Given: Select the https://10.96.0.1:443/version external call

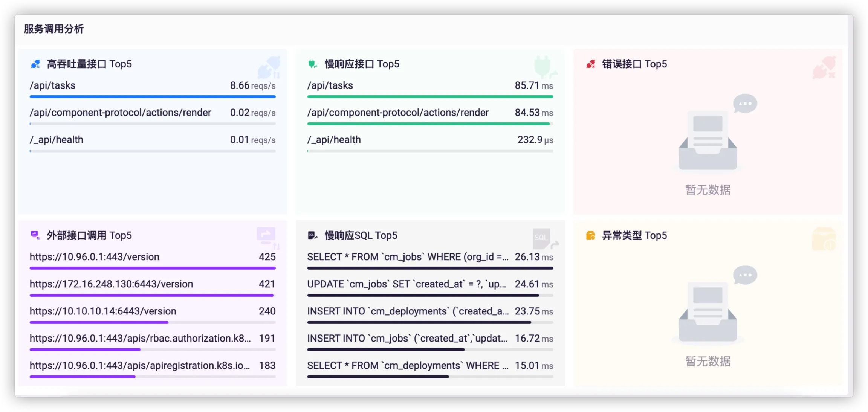Looking at the screenshot, I should (95, 257).
